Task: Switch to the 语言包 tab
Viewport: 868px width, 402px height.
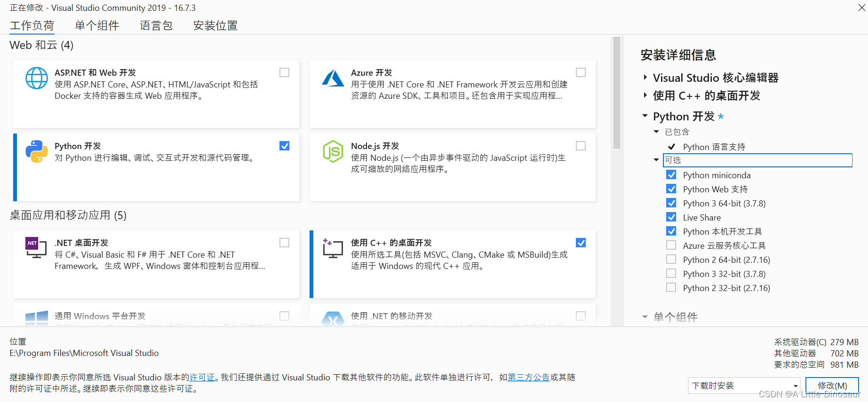Action: (156, 25)
